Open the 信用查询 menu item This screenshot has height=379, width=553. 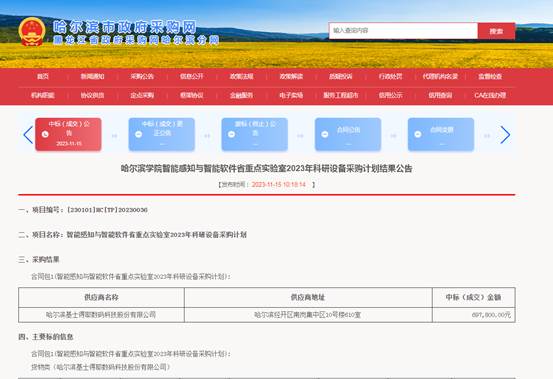point(440,95)
